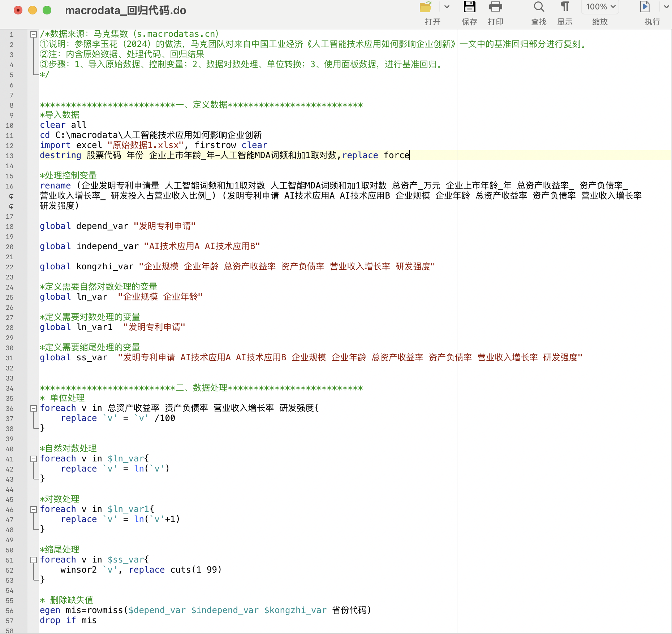This screenshot has height=634, width=672.
Task: Collapse the foreach block at line 36
Action: click(34, 408)
